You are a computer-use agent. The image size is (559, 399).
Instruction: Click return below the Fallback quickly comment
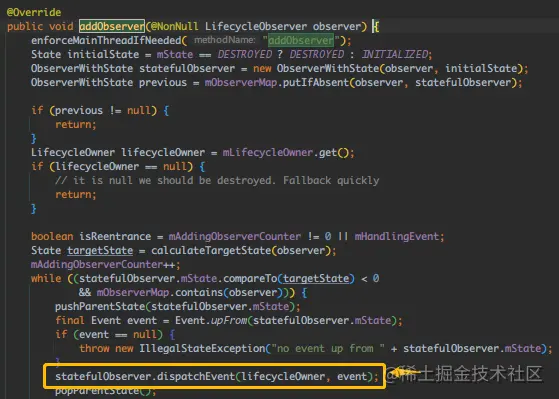(x=74, y=195)
